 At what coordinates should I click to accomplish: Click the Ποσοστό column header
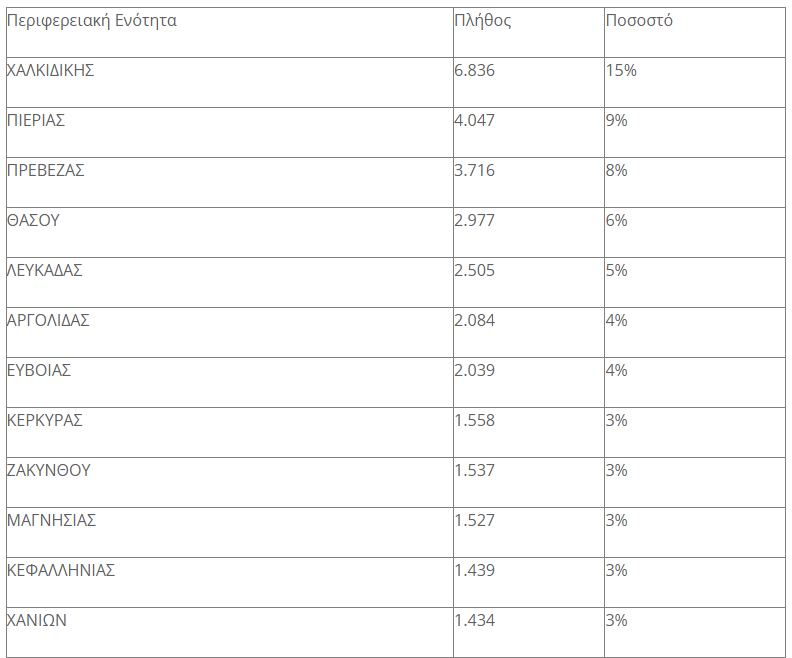(639, 21)
